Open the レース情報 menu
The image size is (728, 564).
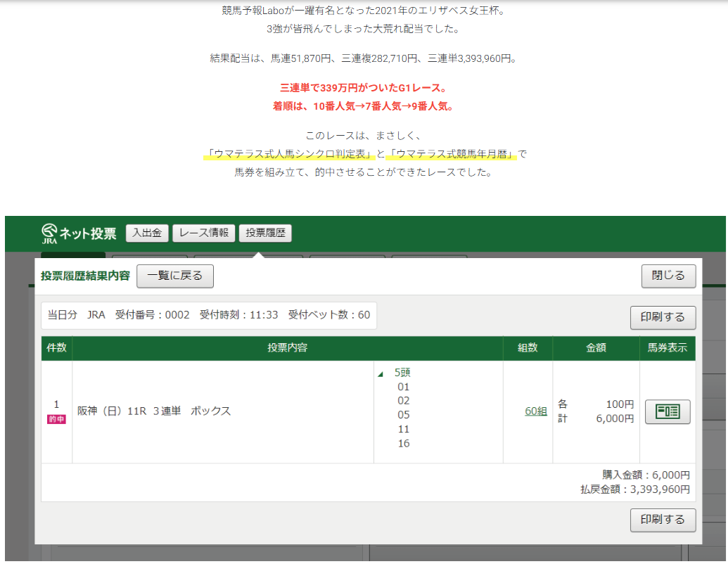(x=204, y=233)
